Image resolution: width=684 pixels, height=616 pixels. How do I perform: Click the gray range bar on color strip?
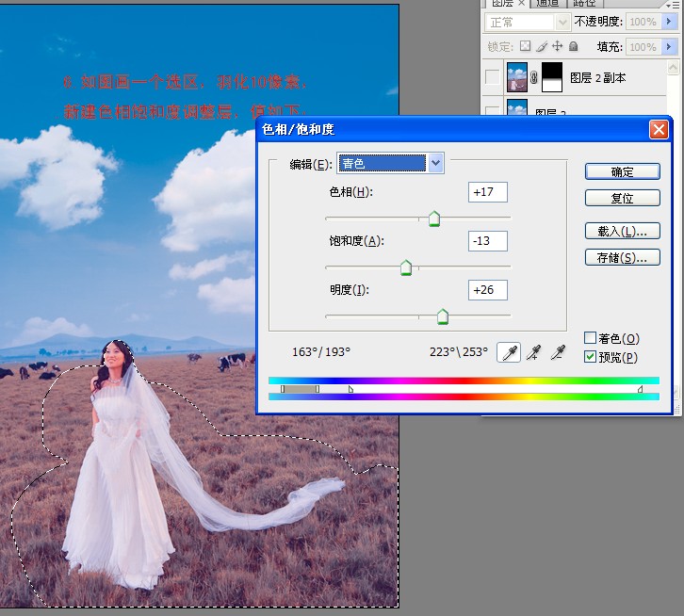[x=301, y=389]
